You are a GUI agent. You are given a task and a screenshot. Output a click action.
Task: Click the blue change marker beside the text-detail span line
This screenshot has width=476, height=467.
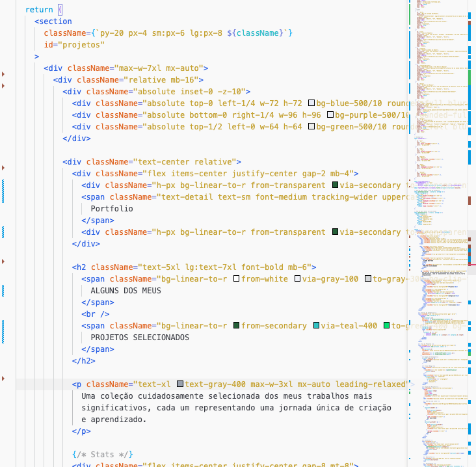click(3, 191)
